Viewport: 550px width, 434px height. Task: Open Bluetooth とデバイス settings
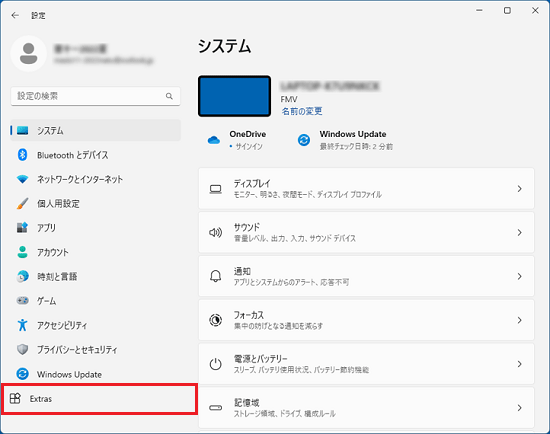pos(95,155)
